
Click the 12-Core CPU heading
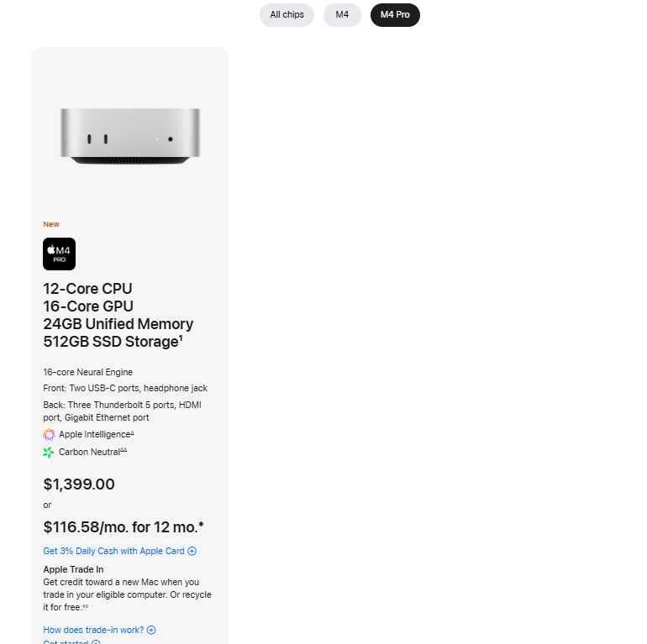[x=87, y=289]
